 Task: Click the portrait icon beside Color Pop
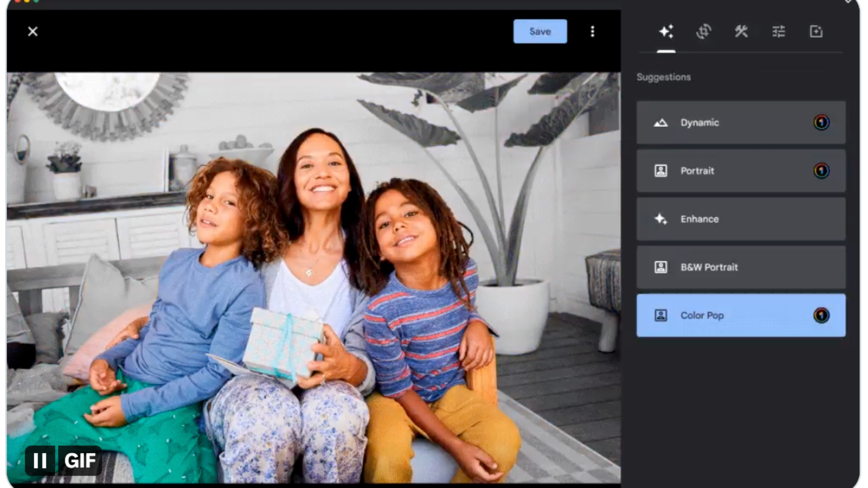tap(661, 316)
